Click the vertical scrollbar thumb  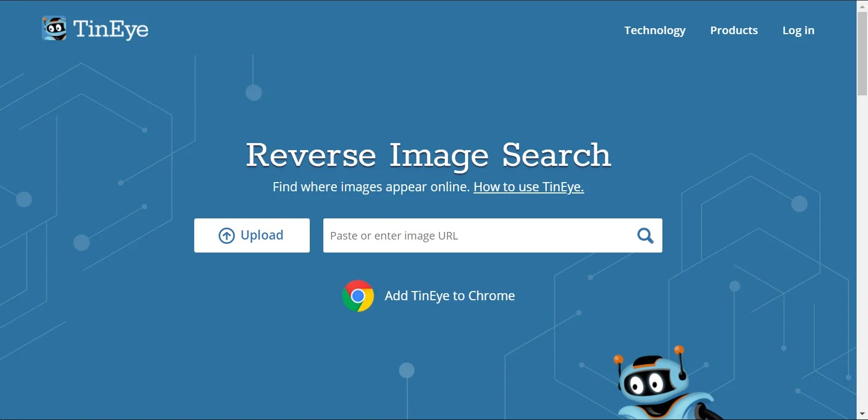(862, 53)
